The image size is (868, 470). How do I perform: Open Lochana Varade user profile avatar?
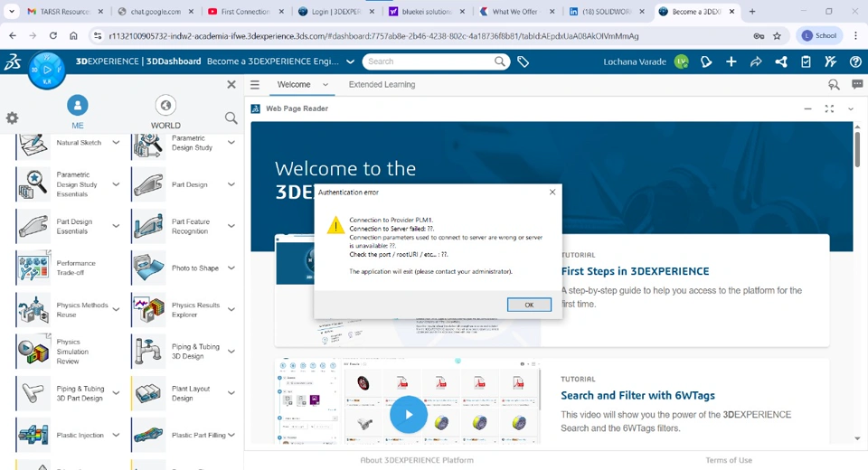(x=682, y=62)
